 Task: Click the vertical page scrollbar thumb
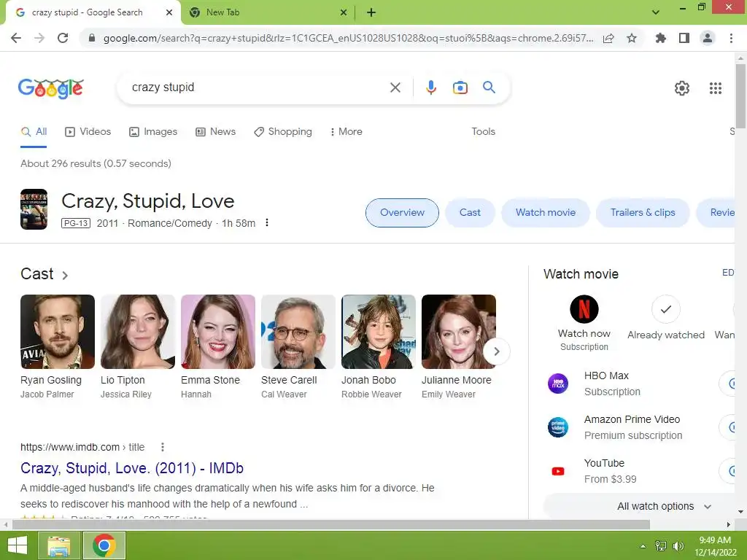tap(740, 96)
